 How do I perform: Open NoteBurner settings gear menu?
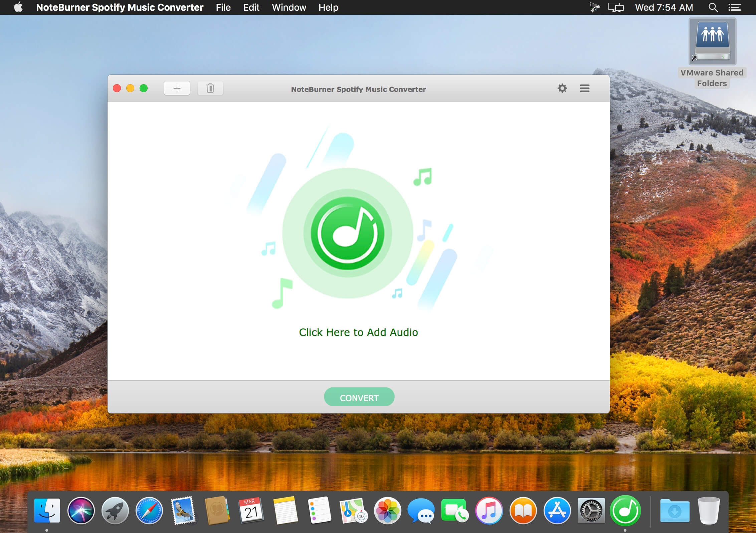[563, 88]
